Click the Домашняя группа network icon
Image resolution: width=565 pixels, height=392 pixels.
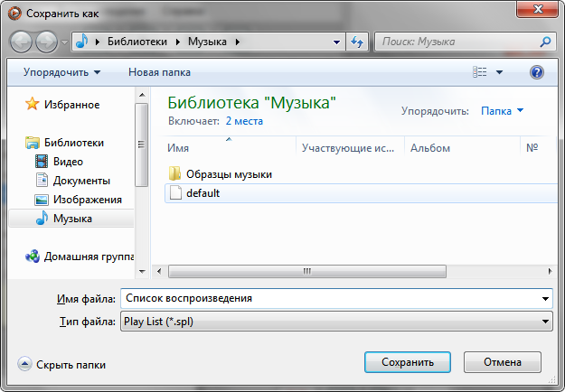(33, 257)
